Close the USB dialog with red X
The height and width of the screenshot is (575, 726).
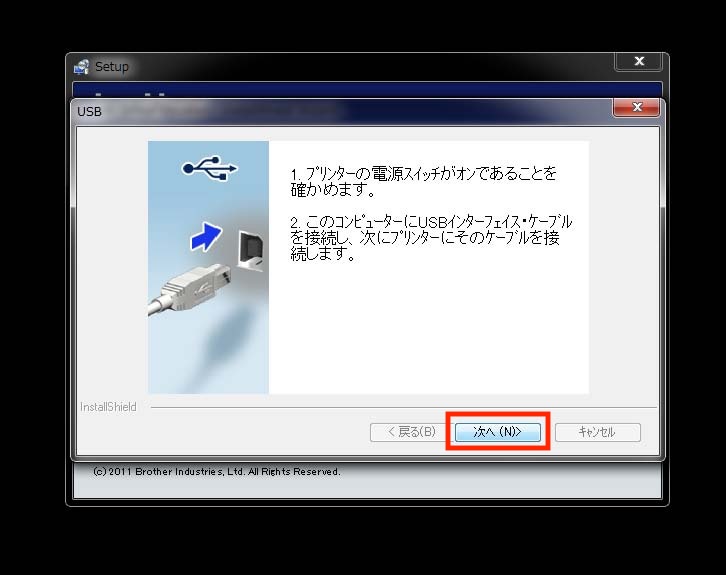(x=636, y=108)
